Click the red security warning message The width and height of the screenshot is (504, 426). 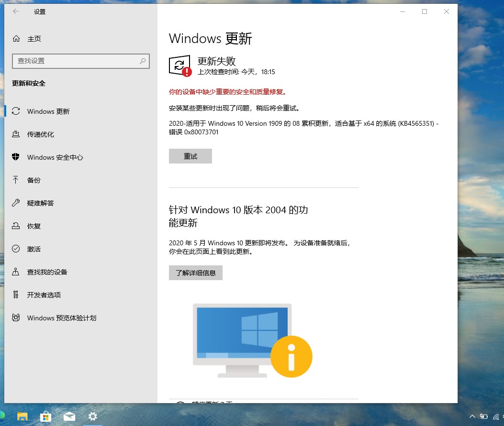227,92
